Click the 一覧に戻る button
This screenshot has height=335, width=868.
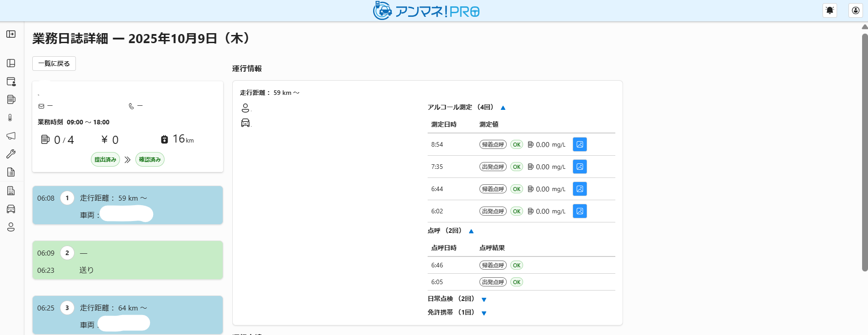[x=54, y=64]
